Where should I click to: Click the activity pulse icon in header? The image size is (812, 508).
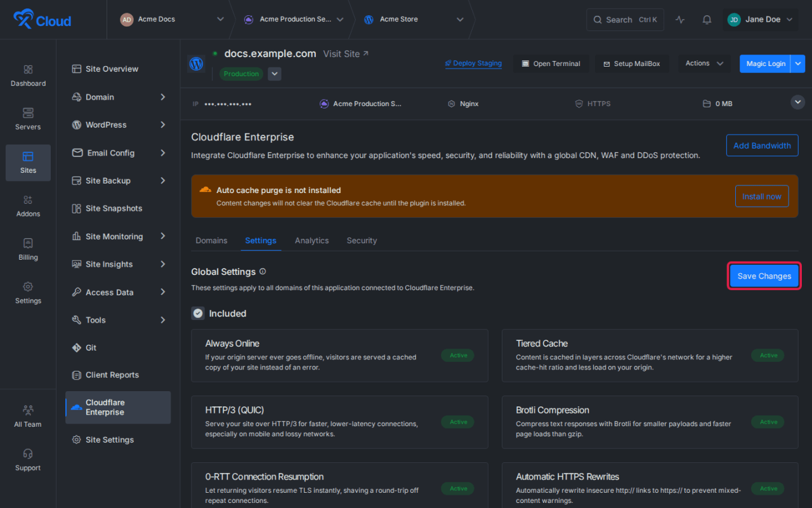680,20
